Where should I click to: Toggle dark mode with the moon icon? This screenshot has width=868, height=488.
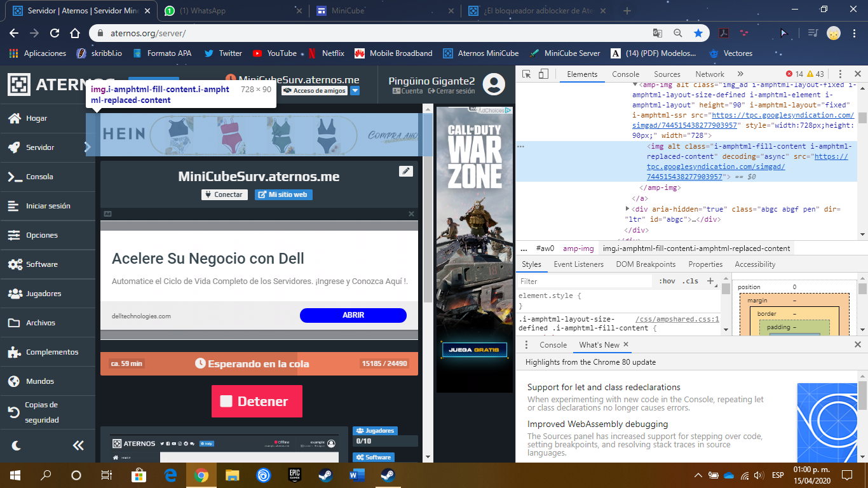pyautogui.click(x=17, y=445)
